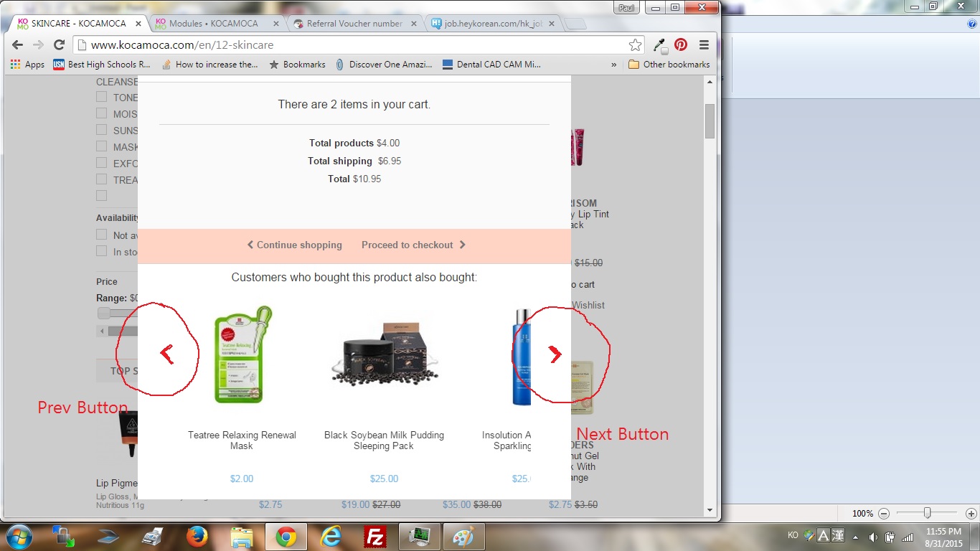This screenshot has width=980, height=551.
Task: Zoom out with the minus button
Action: 884,514
